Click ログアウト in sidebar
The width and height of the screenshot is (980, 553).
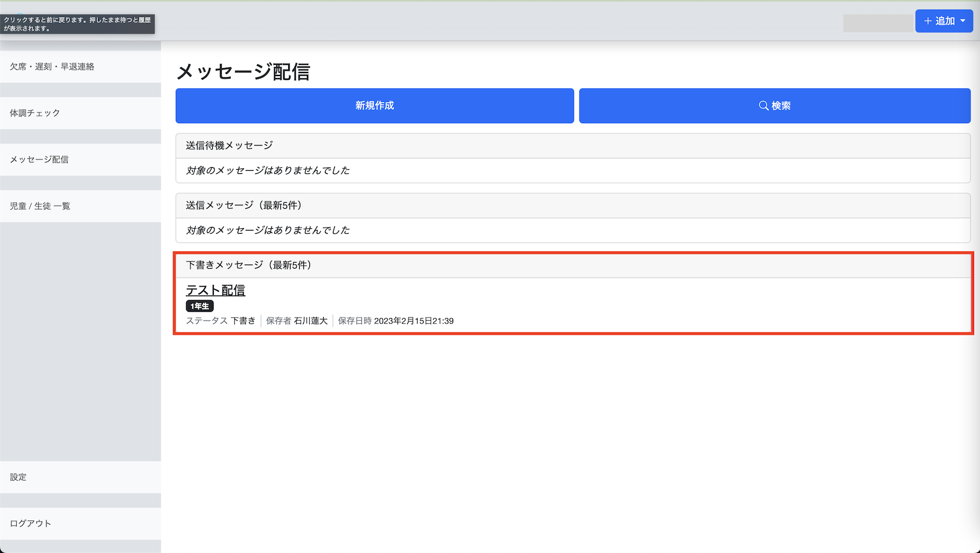tap(80, 523)
